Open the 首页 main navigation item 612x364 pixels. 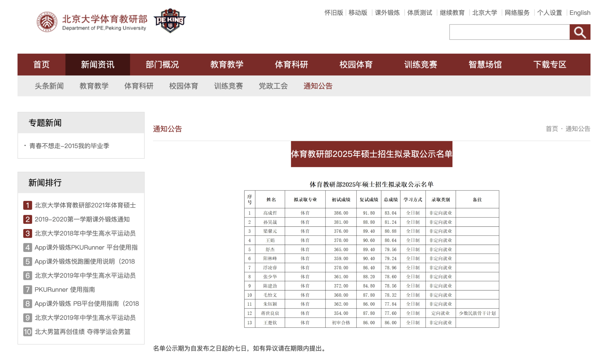pos(41,64)
